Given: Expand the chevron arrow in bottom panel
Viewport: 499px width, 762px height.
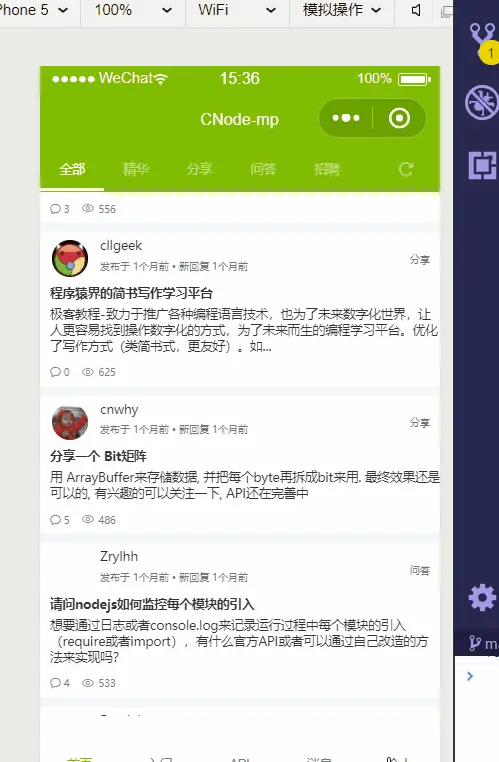Looking at the screenshot, I should (x=470, y=676).
